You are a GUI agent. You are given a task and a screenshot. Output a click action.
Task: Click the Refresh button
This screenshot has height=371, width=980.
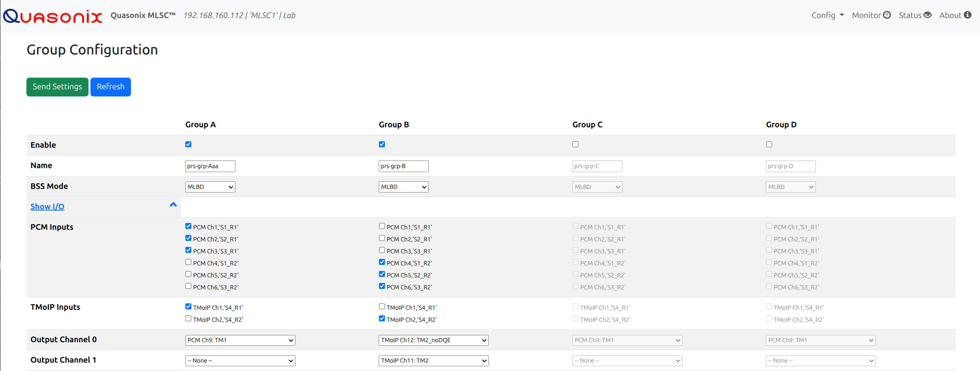110,87
